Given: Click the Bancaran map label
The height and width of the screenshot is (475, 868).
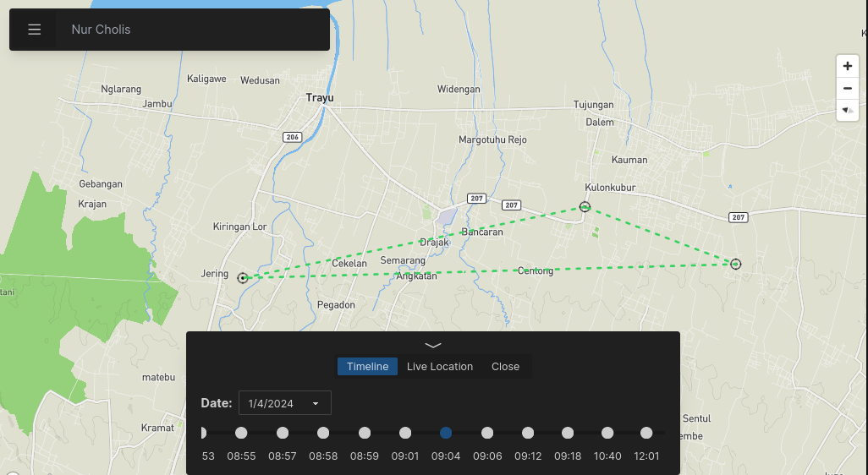Looking at the screenshot, I should [x=482, y=232].
